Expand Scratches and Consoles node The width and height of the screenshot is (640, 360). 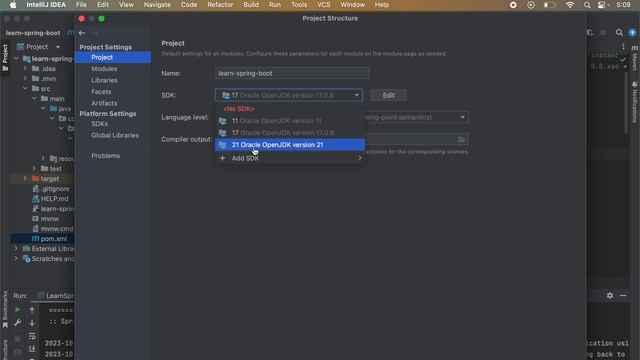click(16, 259)
